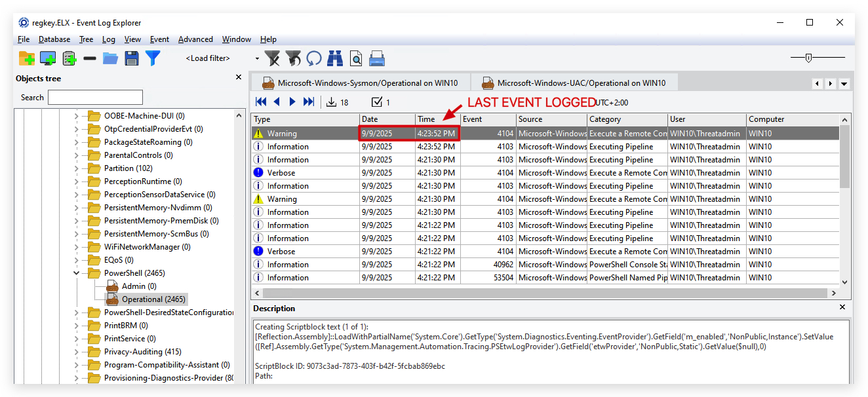868x397 pixels.
Task: Collapse the PowerShell tree node
Action: click(x=76, y=273)
